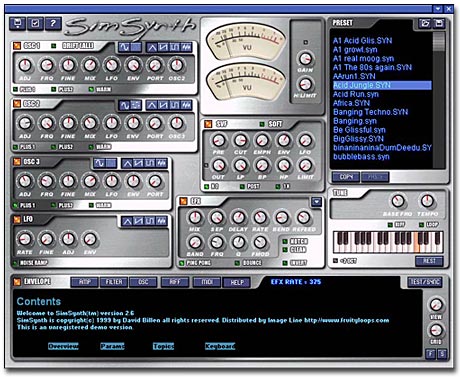Open the HELP tab
460x377 pixels.
point(237,282)
